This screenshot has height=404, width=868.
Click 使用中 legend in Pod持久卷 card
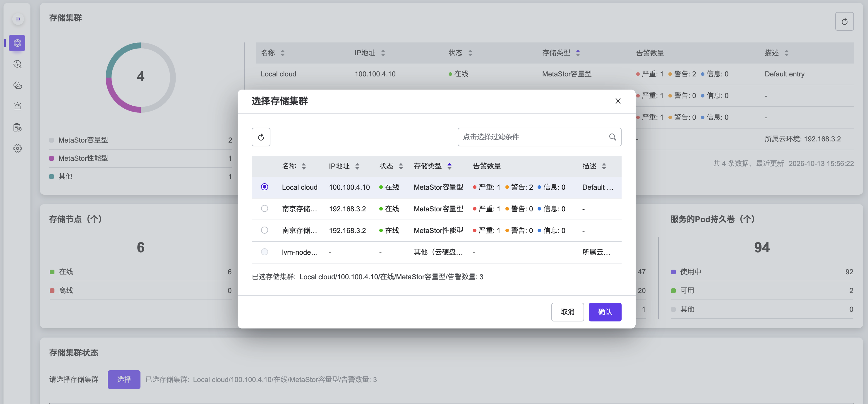[762, 272]
